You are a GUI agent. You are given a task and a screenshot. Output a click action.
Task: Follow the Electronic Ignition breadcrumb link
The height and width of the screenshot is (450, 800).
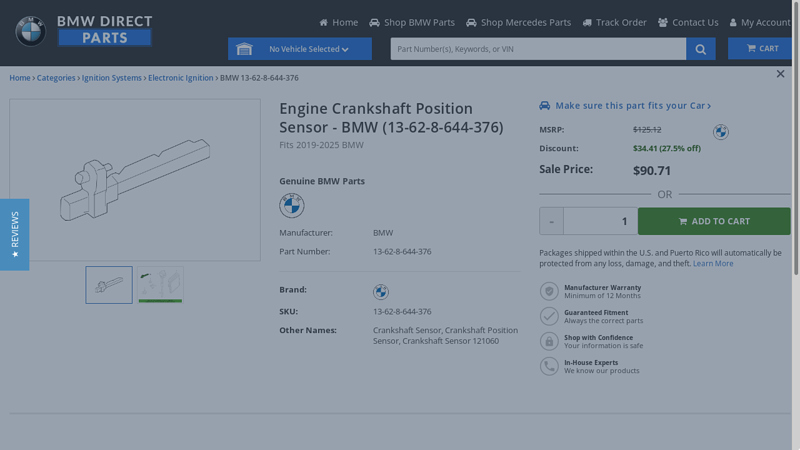[x=181, y=78]
